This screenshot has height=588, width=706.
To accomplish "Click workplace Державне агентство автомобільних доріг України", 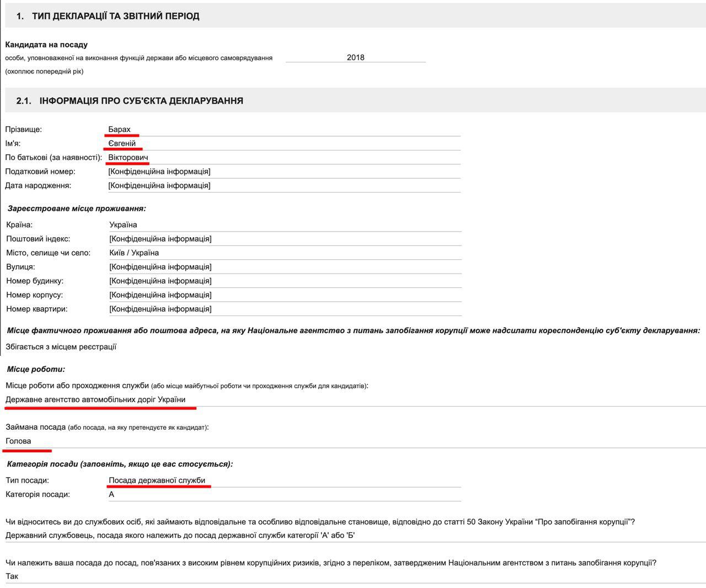I will tap(95, 399).
